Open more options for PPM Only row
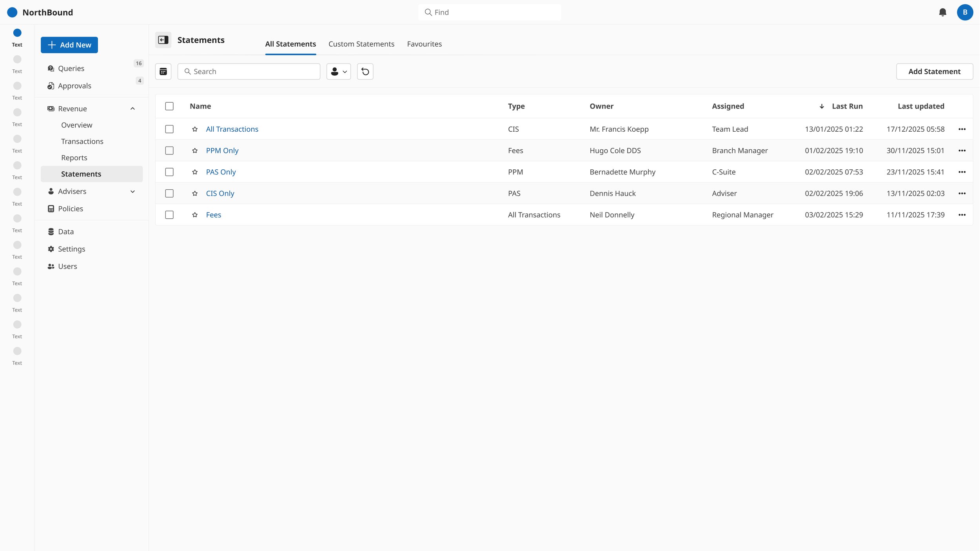The height and width of the screenshot is (551, 980). 962,150
